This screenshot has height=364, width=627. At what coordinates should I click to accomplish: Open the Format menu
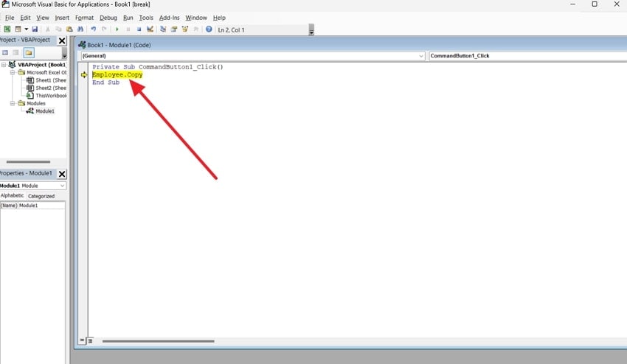84,18
